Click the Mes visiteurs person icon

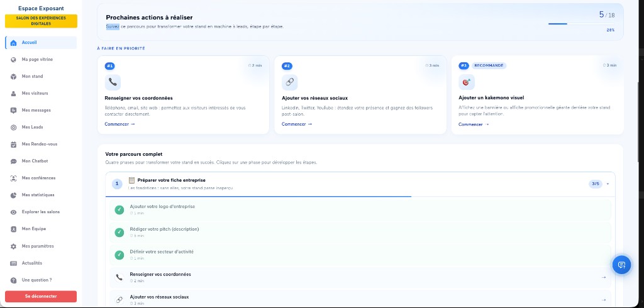(13, 94)
